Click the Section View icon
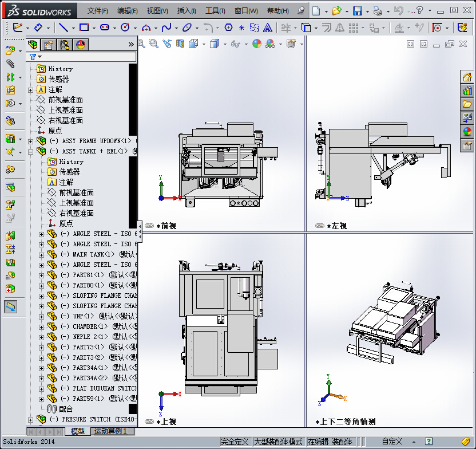This screenshot has width=476, height=449. [x=180, y=44]
